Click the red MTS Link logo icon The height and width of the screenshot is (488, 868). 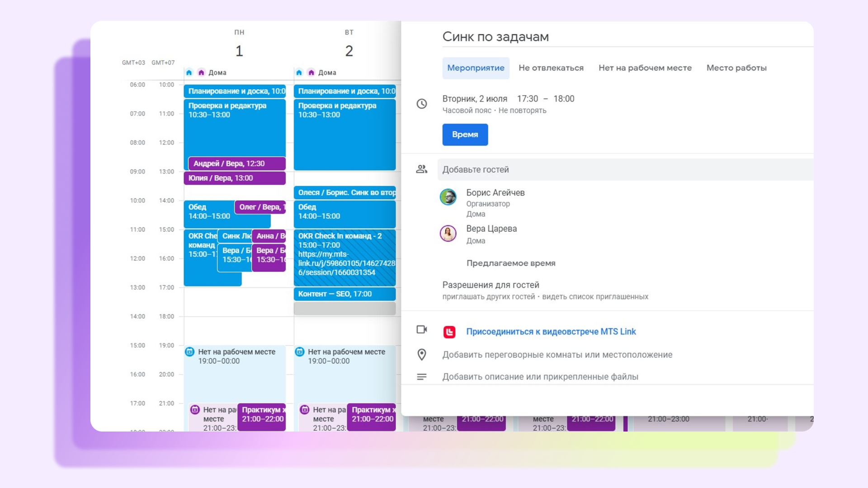point(449,332)
